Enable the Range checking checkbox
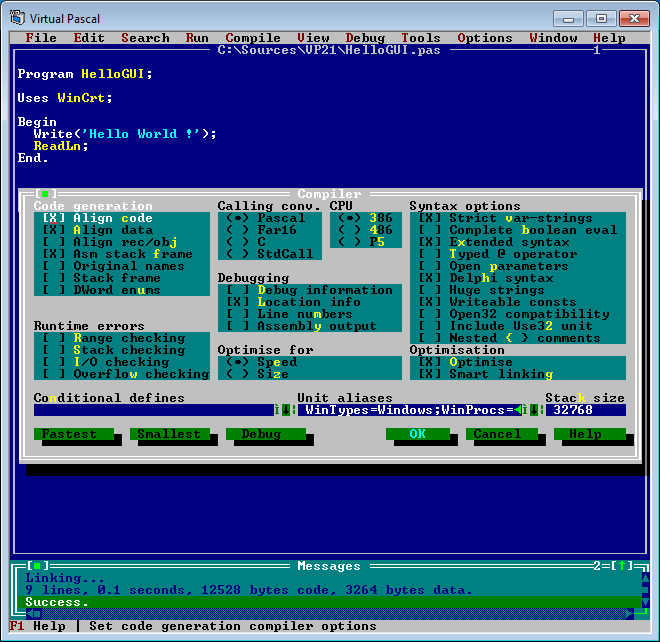660x642 pixels. pos(50,338)
